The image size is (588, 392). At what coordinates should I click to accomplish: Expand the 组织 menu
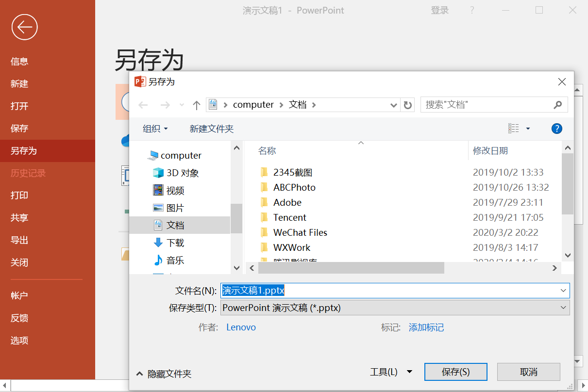pyautogui.click(x=155, y=129)
